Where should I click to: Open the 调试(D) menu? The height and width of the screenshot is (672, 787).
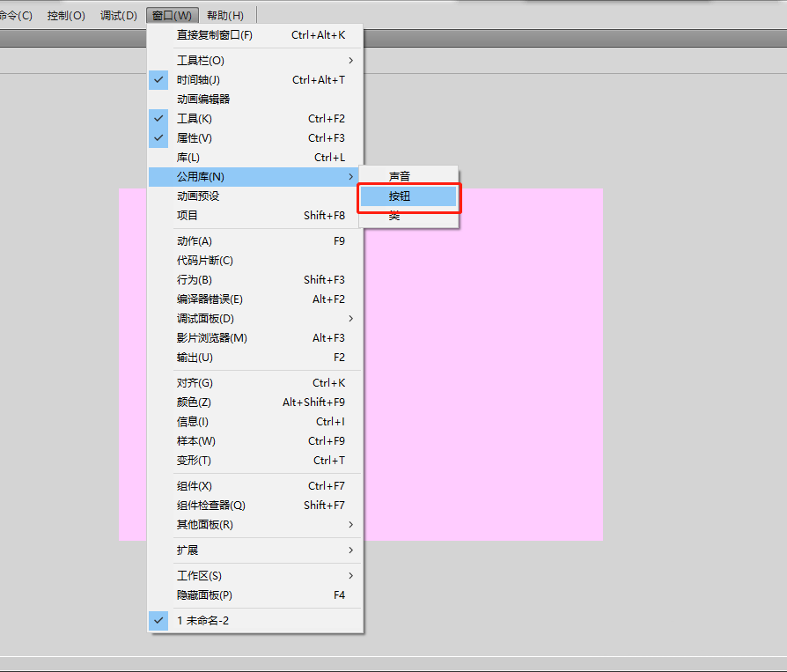tap(119, 16)
